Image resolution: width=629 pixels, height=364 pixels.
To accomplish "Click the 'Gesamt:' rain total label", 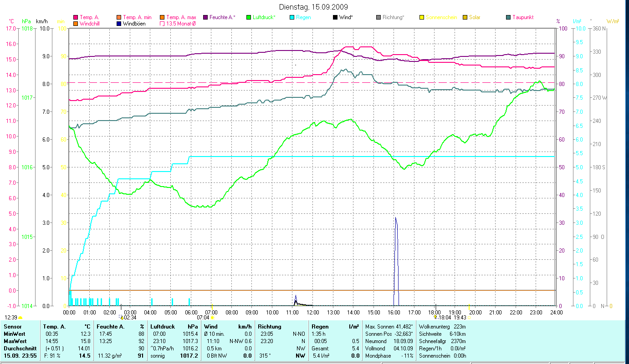I will pos(321,349).
